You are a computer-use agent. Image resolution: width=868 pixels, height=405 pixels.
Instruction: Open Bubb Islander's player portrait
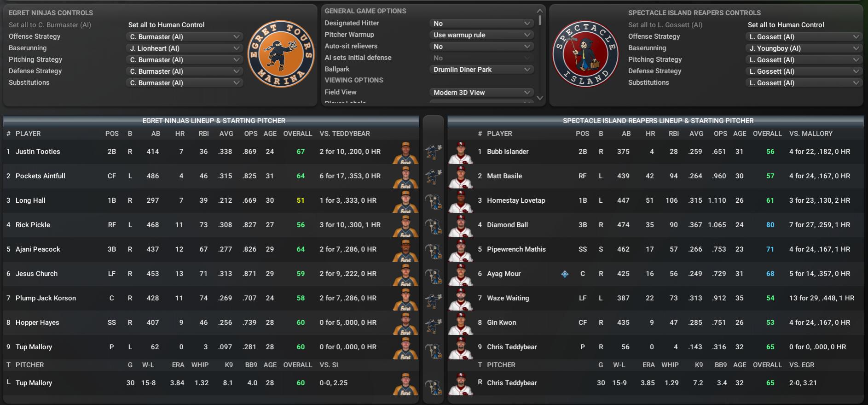[x=461, y=152]
